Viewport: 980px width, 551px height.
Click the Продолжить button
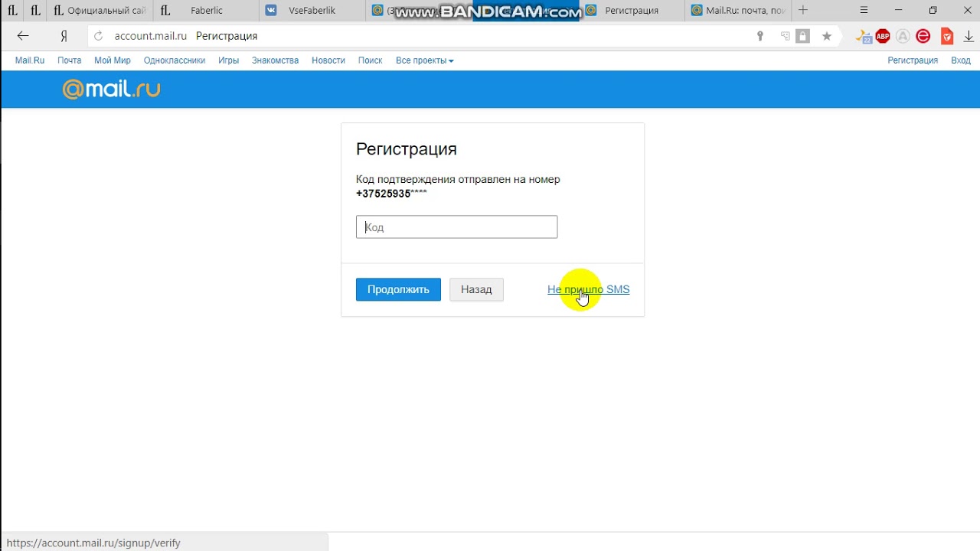click(x=398, y=289)
